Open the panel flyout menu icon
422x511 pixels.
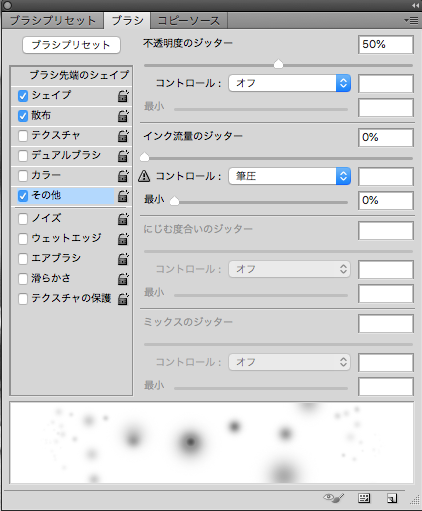(x=411, y=21)
